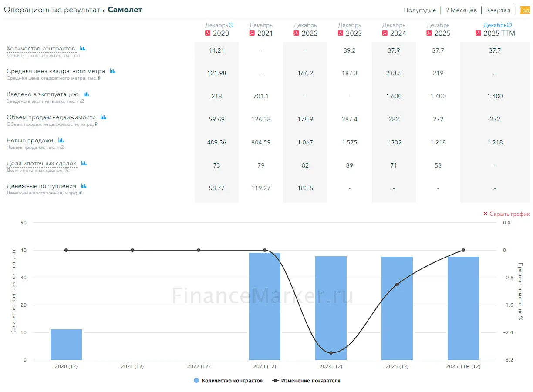Hide chart via Скрыть график

506,214
